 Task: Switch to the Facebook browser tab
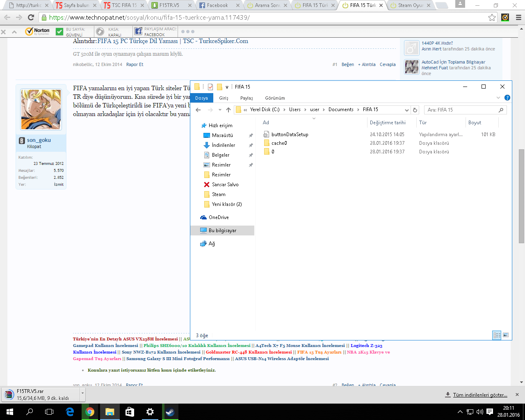(x=217, y=5)
